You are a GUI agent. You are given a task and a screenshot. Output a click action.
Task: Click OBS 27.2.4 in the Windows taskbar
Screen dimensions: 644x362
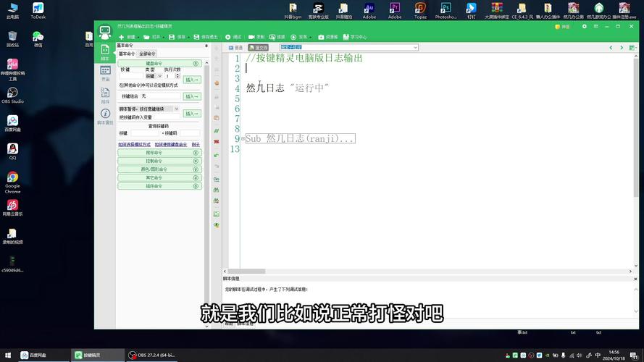tap(152, 355)
